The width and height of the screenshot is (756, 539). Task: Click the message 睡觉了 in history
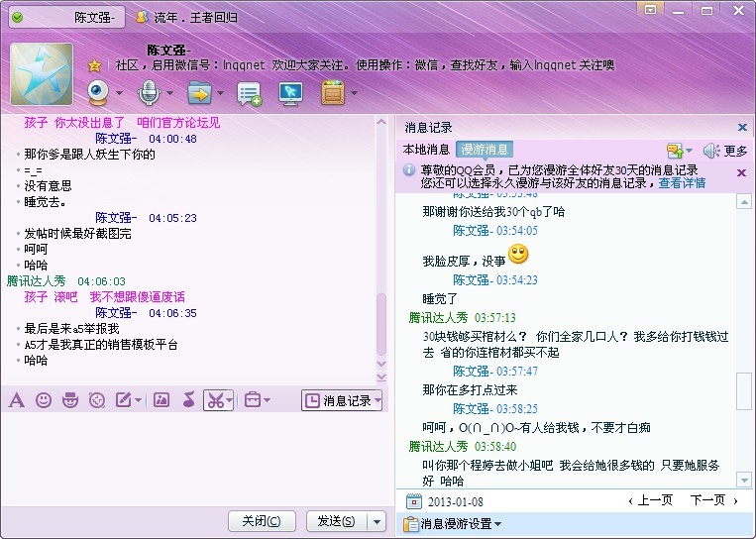click(x=440, y=299)
